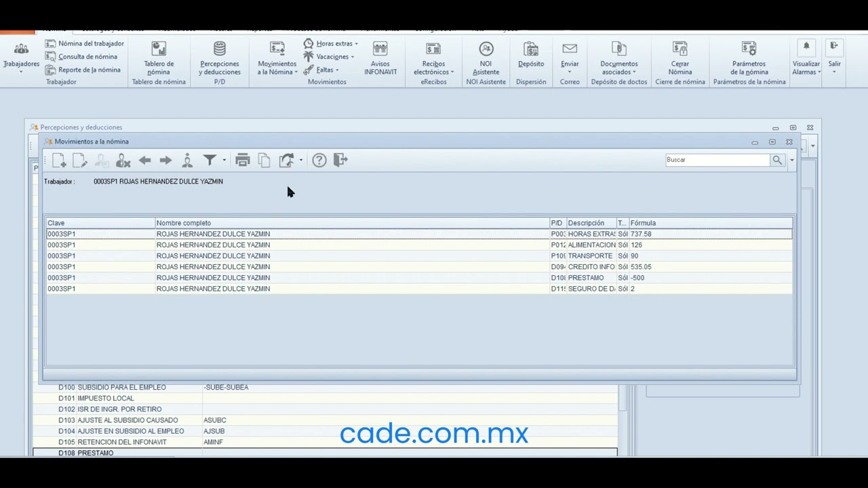Click the filter funnel icon
Viewport: 868px width, 488px height.
tap(210, 160)
